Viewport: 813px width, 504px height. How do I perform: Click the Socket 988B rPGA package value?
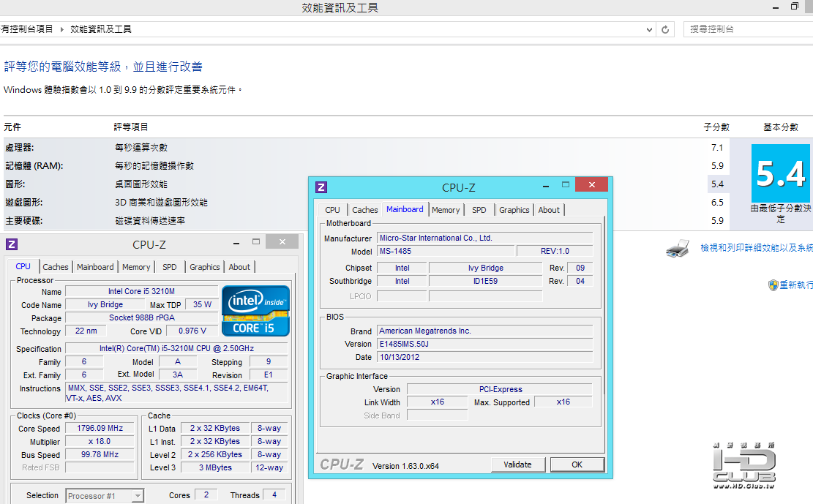[x=141, y=318]
